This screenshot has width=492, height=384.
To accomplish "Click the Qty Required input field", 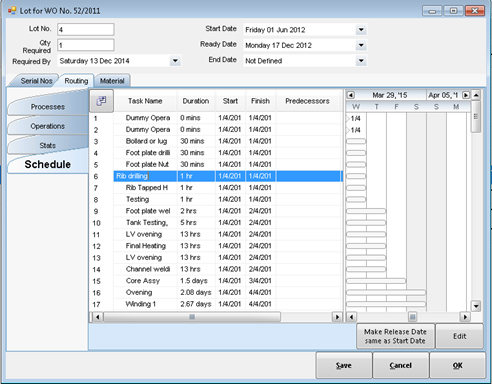I will coord(86,45).
